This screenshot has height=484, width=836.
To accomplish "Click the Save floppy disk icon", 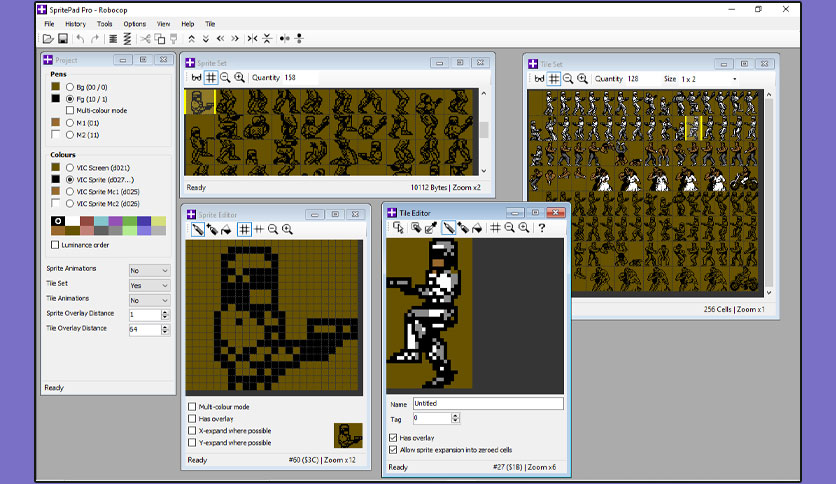I will 63,38.
